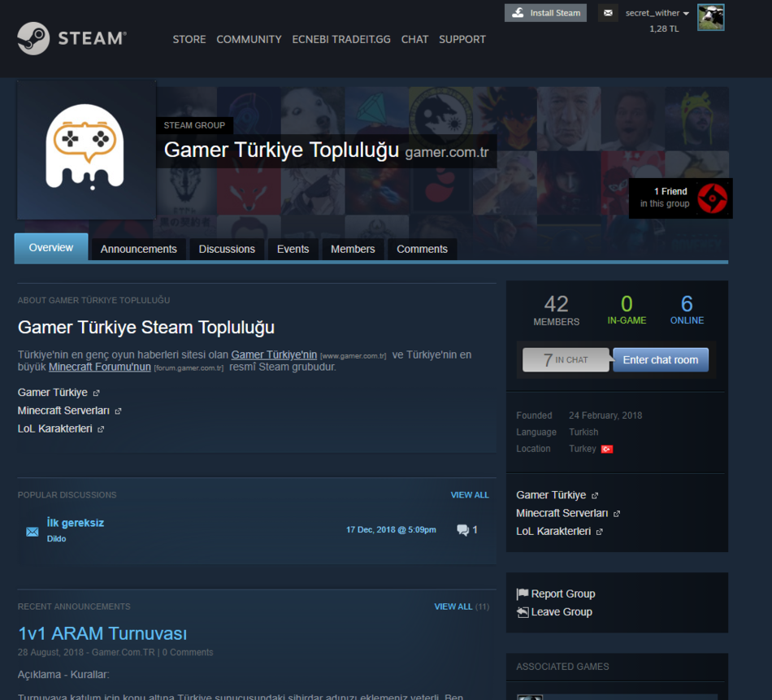Click the group ghost controller avatar
The image size is (772, 700).
pos(86,150)
